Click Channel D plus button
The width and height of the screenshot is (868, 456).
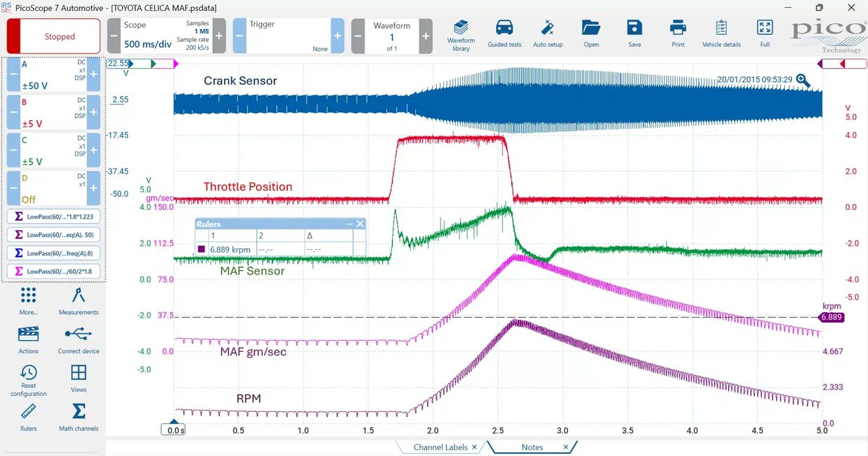pos(93,188)
